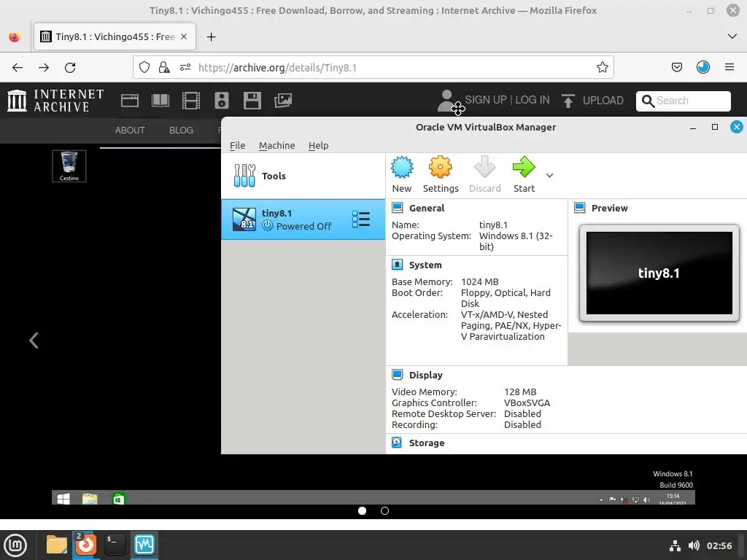747x560 pixels.
Task: Open the Pocket save icon
Action: [677, 68]
